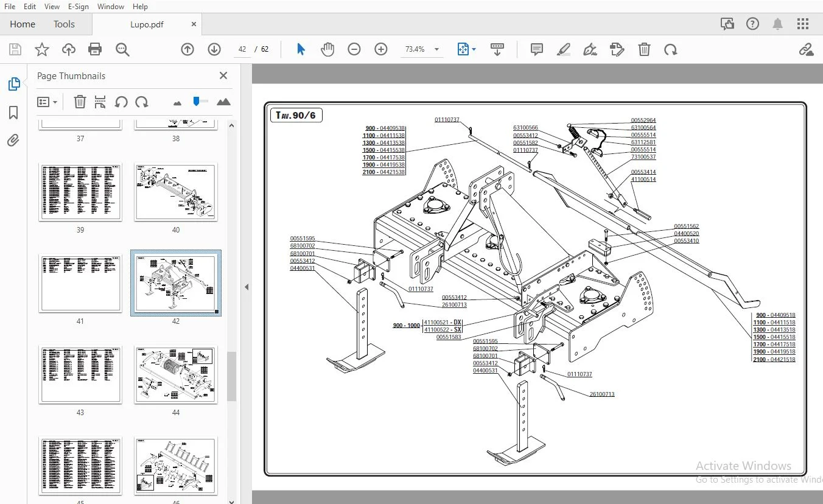Adjust the thumbnail size slider

(197, 101)
